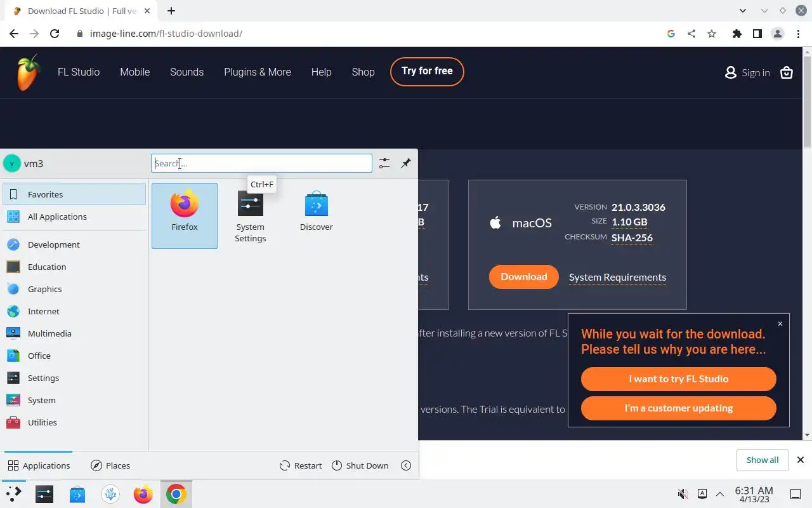Screen dimensions: 812x508
Task: Click the Try for free button
Action: [427, 71]
